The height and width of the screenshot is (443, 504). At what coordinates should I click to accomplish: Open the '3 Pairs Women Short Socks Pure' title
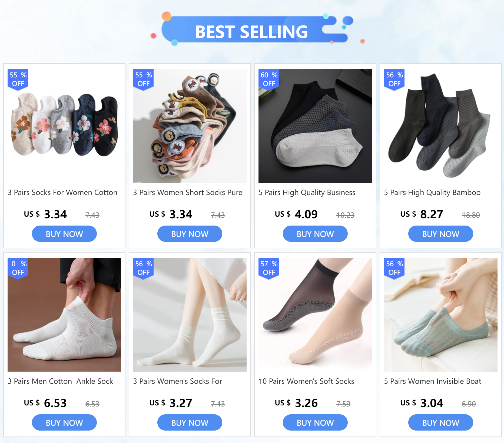[188, 193]
